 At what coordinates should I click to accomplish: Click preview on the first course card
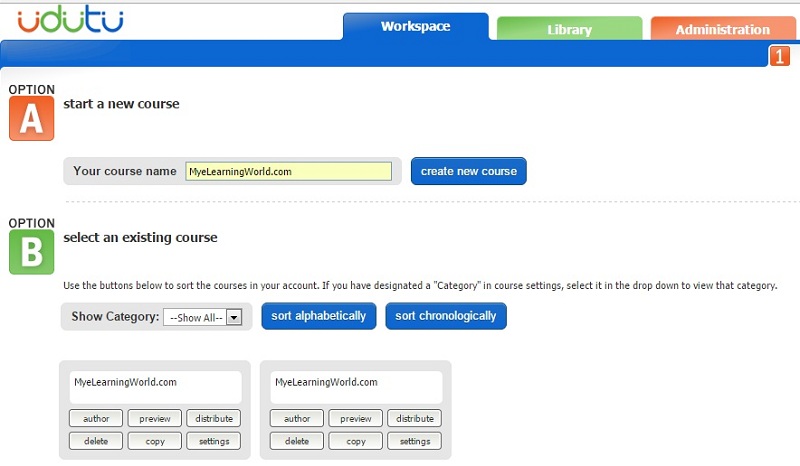pyautogui.click(x=155, y=419)
